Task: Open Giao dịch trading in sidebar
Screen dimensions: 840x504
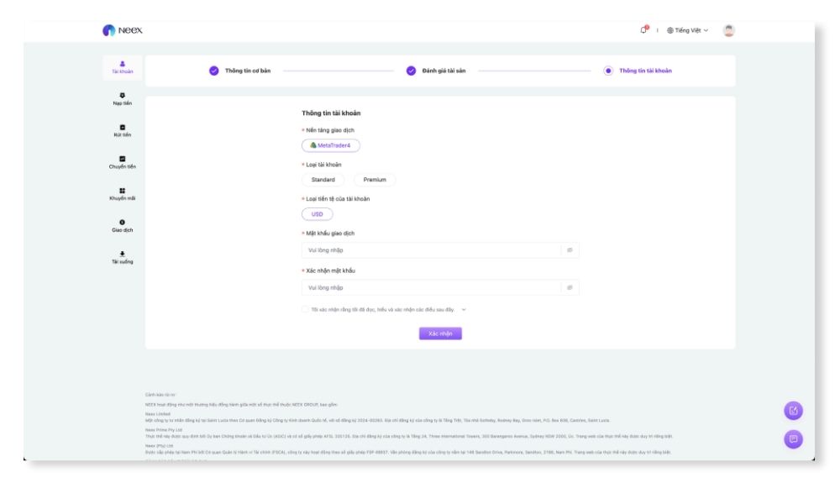Action: click(123, 225)
